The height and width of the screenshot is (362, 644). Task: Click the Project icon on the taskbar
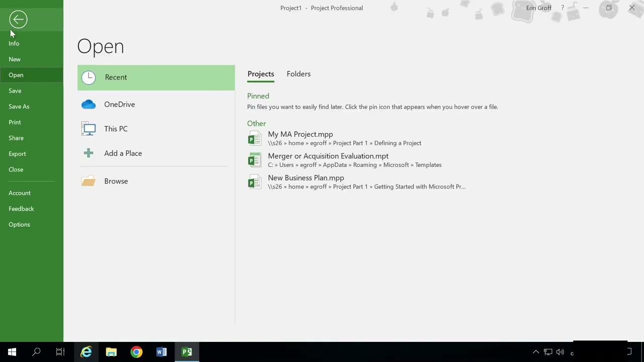tap(187, 352)
